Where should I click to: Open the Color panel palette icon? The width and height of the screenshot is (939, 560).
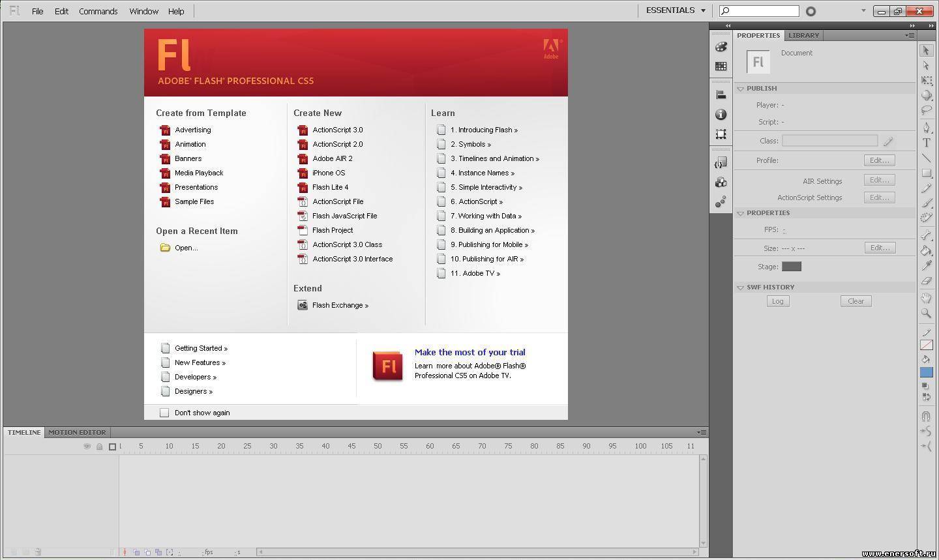721,47
